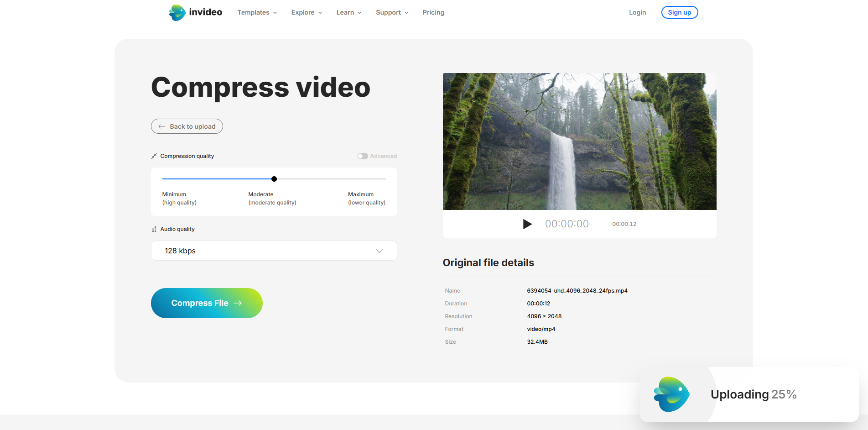Click the back arrow inside Back to upload
868x430 pixels.
pos(161,126)
